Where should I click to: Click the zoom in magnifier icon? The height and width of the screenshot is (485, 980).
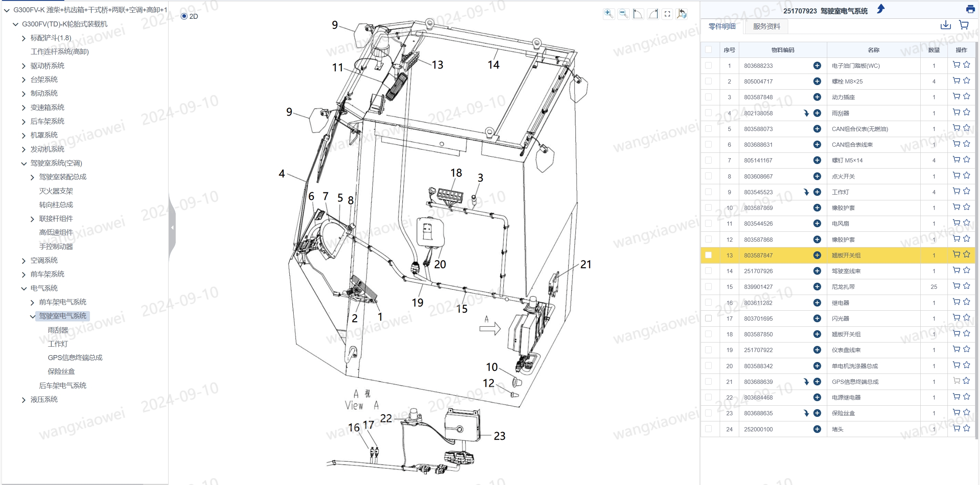[608, 14]
